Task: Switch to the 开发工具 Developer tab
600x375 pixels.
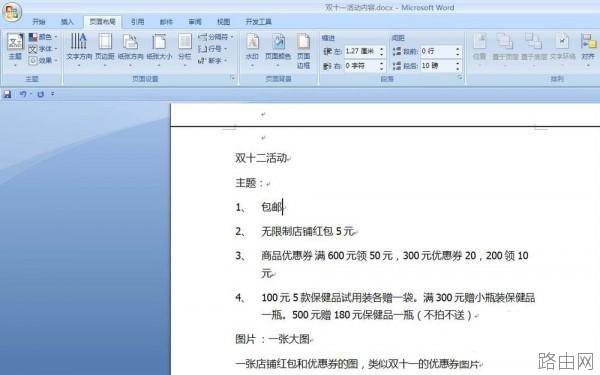Action: 259,22
